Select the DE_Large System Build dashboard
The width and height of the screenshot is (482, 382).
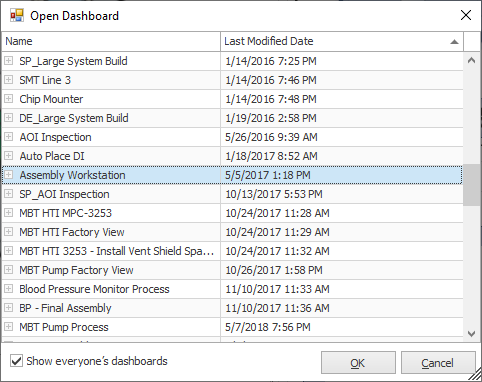point(74,118)
